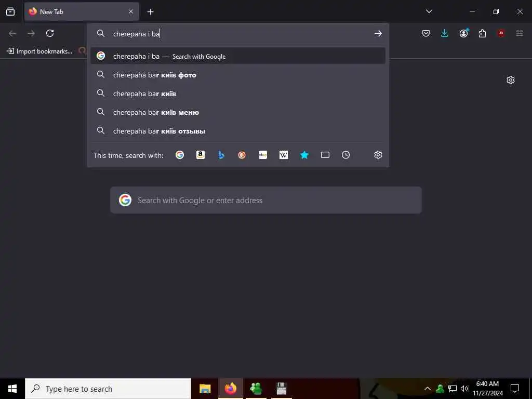Viewport: 532px width, 399px height.
Task: Open File Explorer from taskbar
Action: [205, 389]
